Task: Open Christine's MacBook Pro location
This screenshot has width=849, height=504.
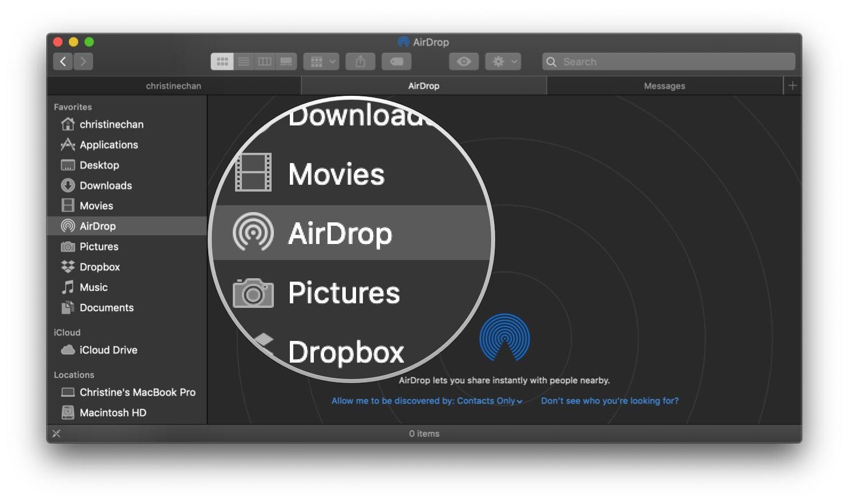Action: (127, 392)
